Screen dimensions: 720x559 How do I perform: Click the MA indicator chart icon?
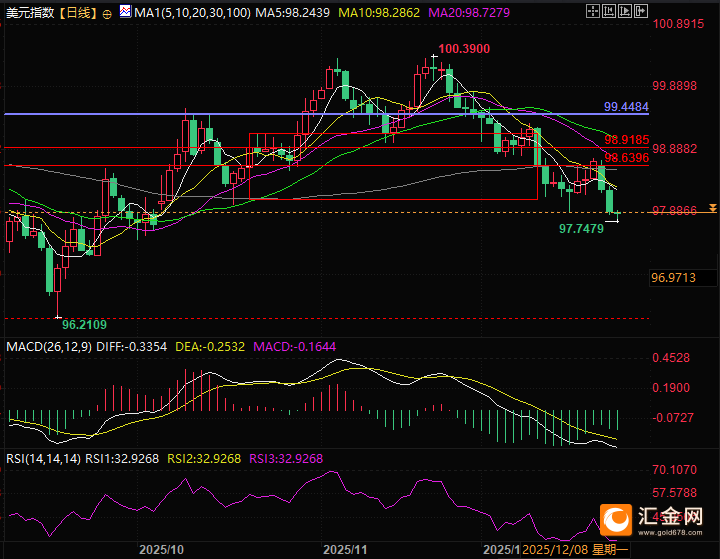coord(125,11)
